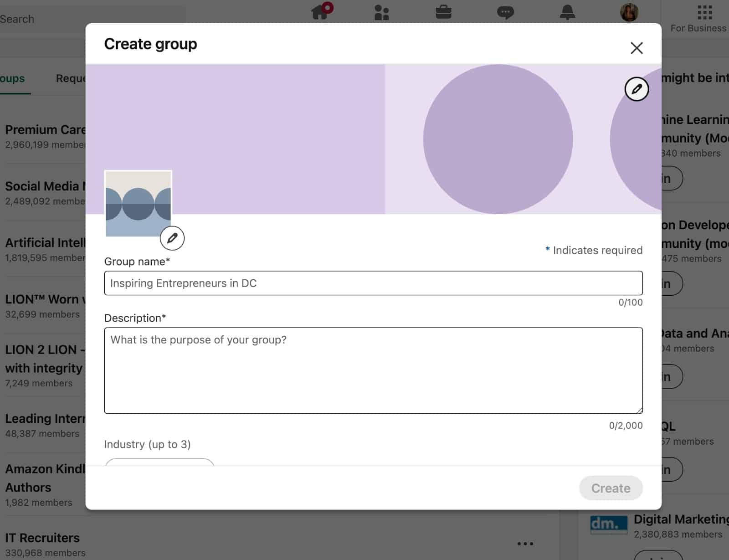Click the Create button

611,488
